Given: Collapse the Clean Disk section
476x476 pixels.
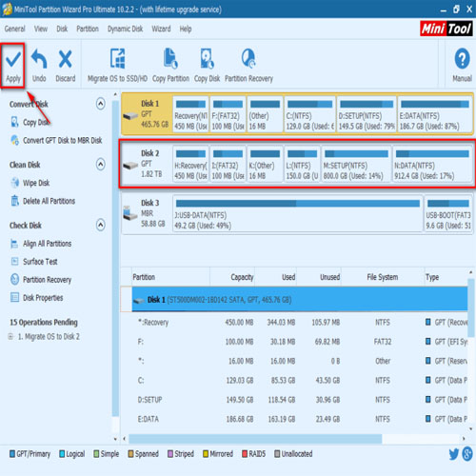Looking at the screenshot, I should 101,165.
